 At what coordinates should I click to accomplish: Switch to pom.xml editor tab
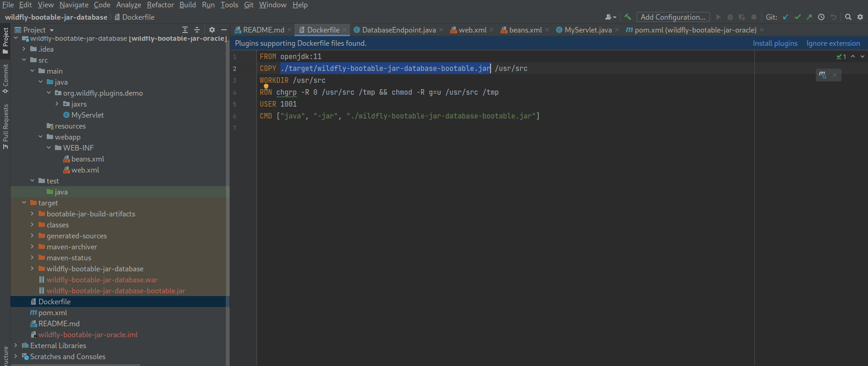[695, 30]
